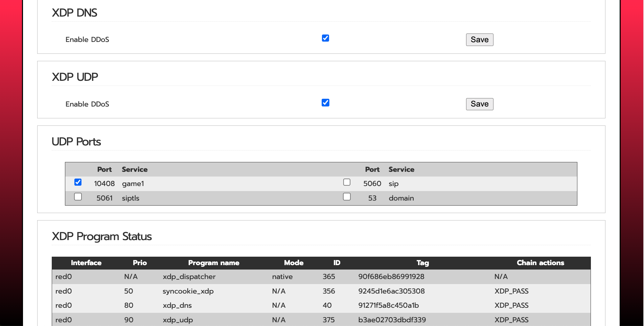Viewport: 644px width, 326px height.
Task: Select the UDP Ports section heading
Action: [x=76, y=142]
